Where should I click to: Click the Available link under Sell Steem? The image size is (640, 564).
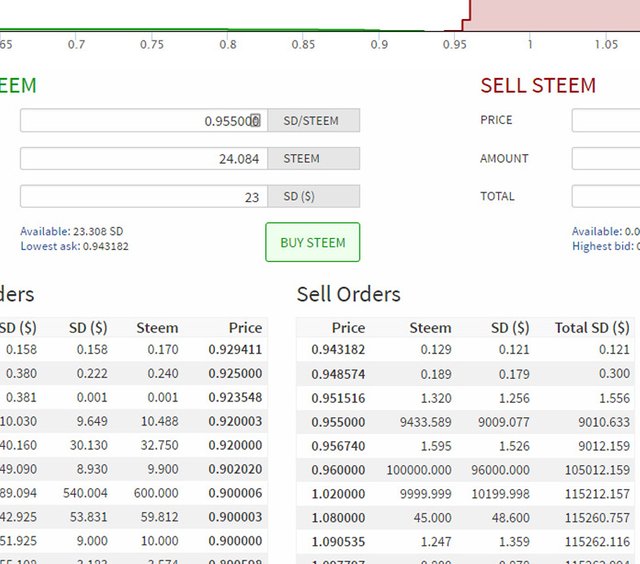click(x=606, y=231)
